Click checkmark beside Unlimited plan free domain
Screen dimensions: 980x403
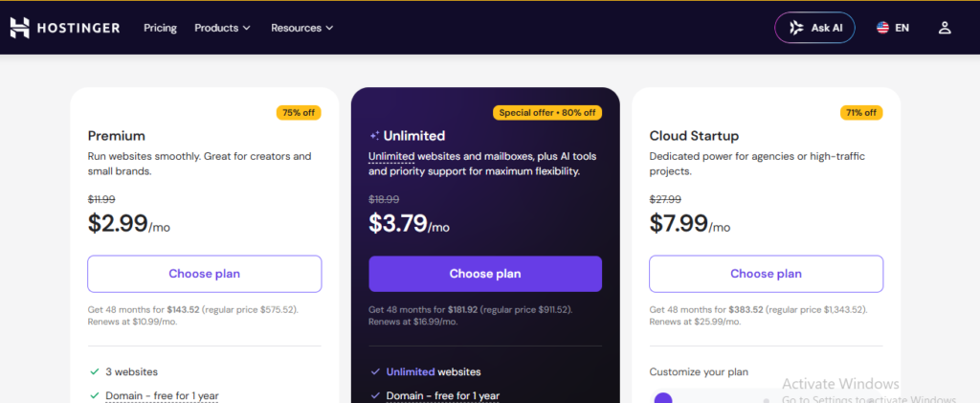(x=375, y=395)
